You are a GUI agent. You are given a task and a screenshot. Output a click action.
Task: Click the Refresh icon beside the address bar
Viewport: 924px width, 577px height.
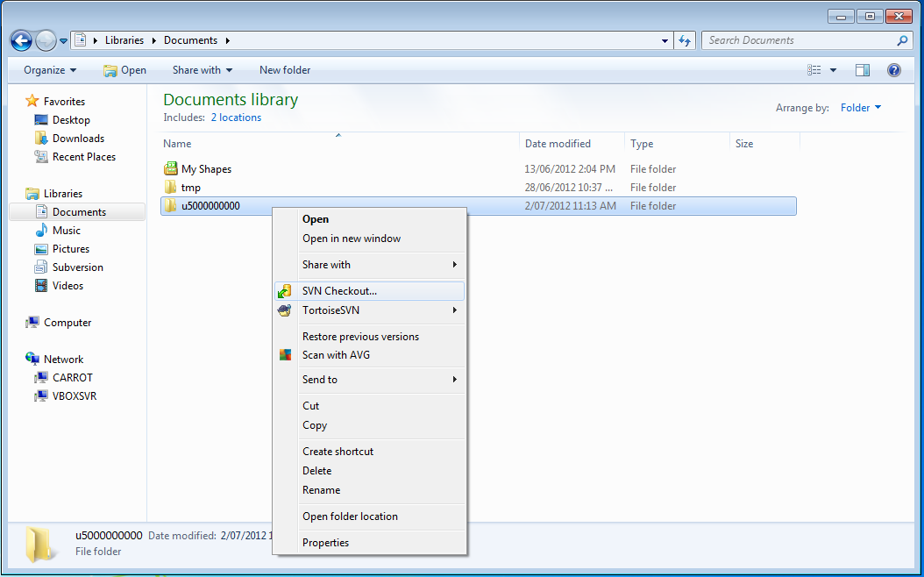(685, 40)
